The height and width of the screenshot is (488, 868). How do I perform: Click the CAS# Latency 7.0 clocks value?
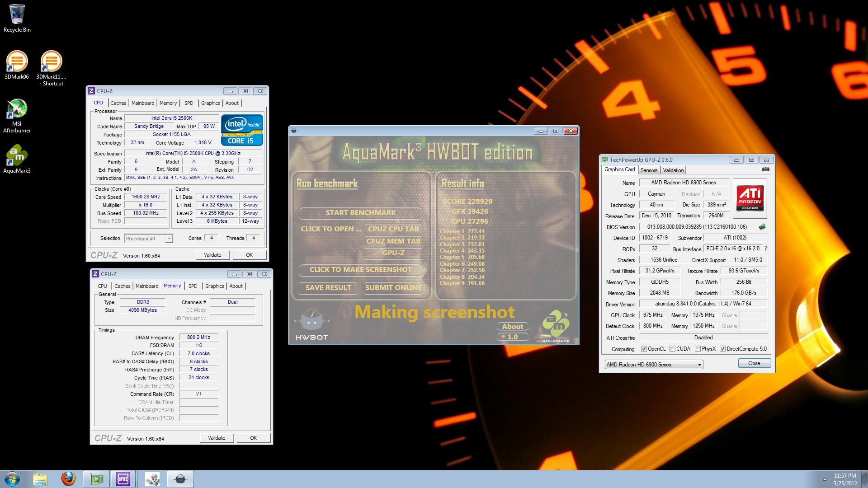coord(198,353)
